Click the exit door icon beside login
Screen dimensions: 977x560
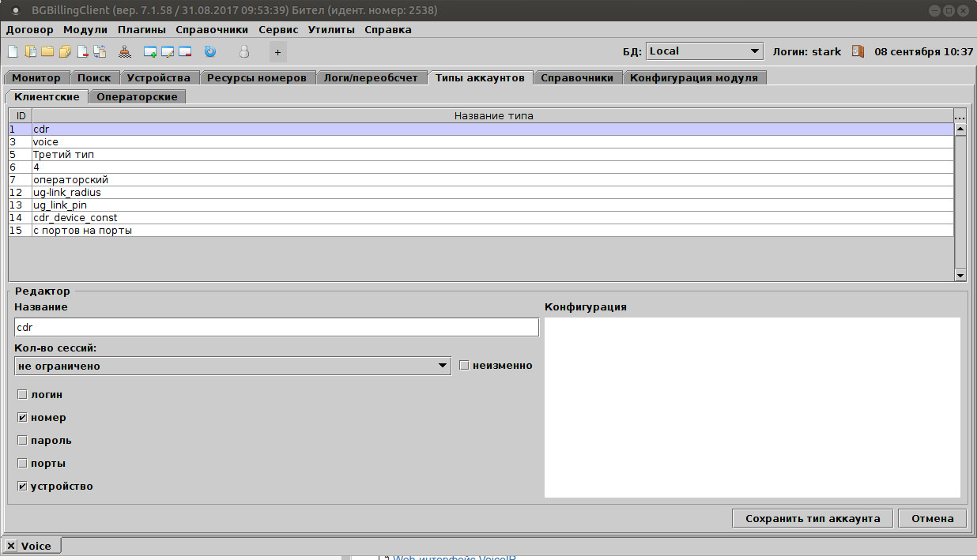858,51
